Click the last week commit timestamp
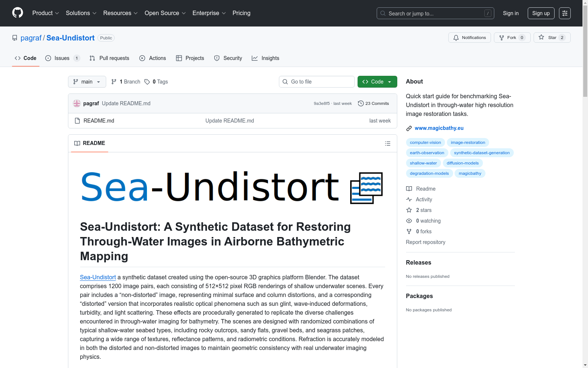Screen dimensions: 588x368 (x=343, y=103)
